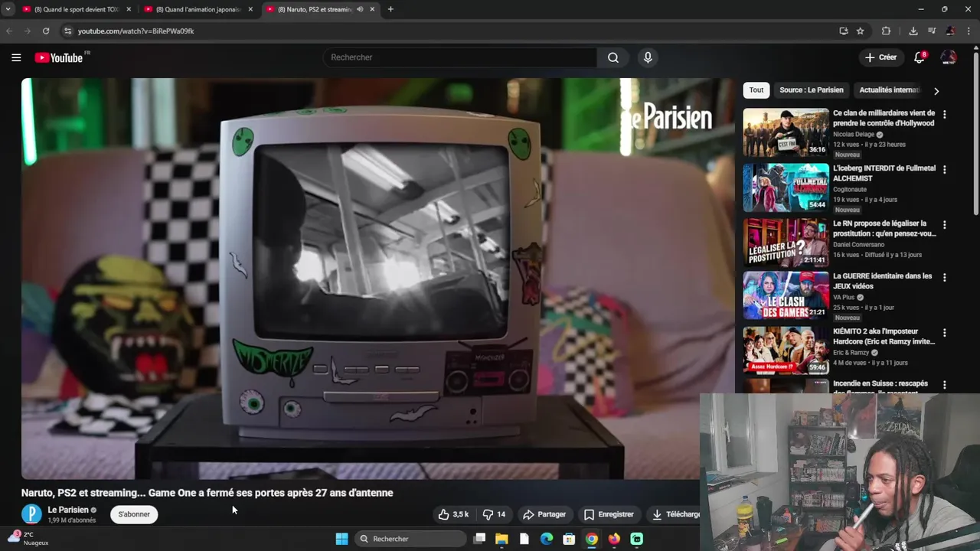Open Chrome three-dot menu
This screenshot has width=980, height=551.
pos(969,31)
